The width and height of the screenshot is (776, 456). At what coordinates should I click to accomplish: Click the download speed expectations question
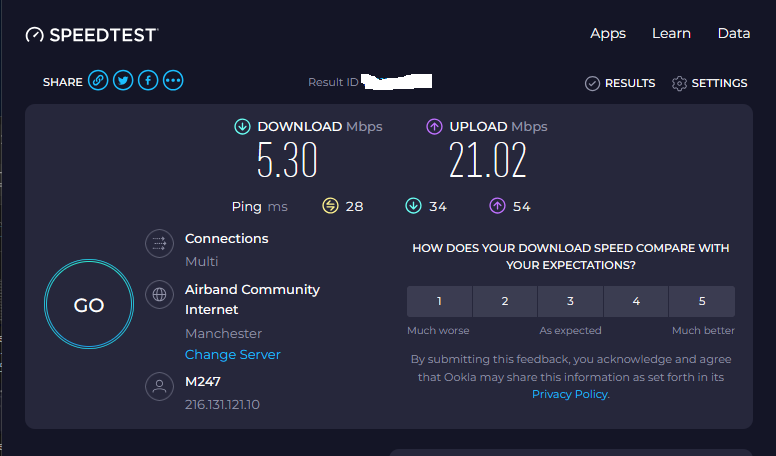tap(571, 256)
